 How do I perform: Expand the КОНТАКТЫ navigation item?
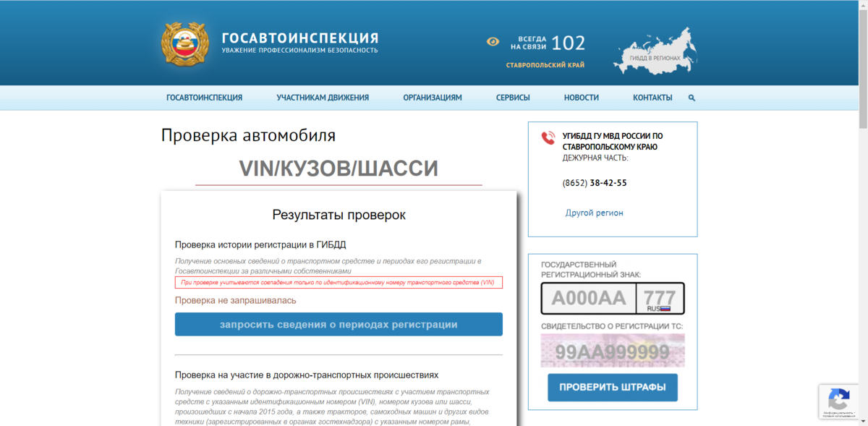652,98
